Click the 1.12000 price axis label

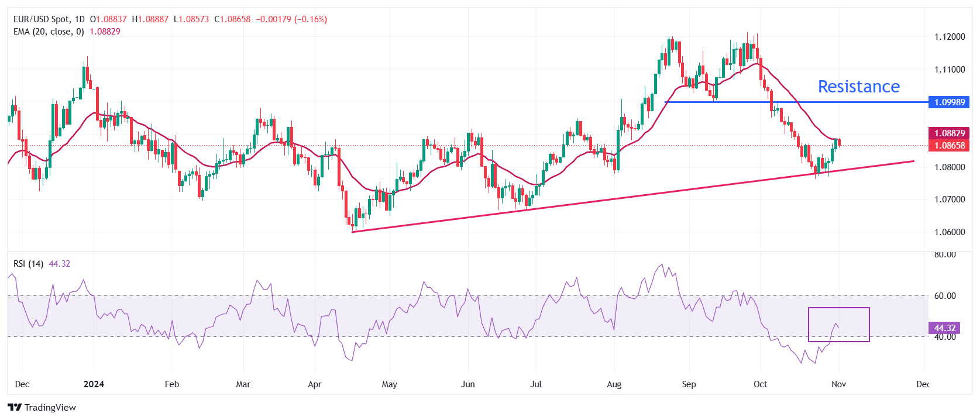pyautogui.click(x=949, y=37)
